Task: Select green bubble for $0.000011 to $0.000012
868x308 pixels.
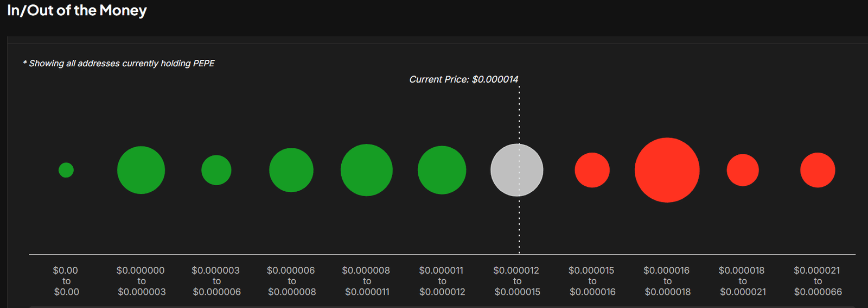Action: [x=442, y=170]
